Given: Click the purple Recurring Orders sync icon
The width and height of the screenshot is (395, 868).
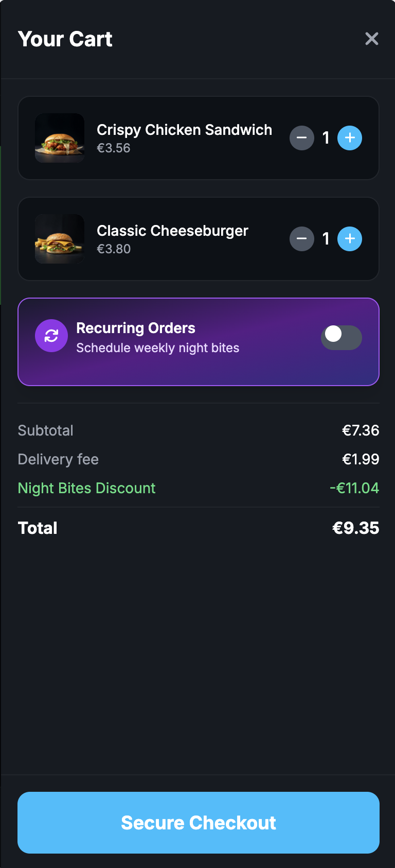Looking at the screenshot, I should pos(51,336).
